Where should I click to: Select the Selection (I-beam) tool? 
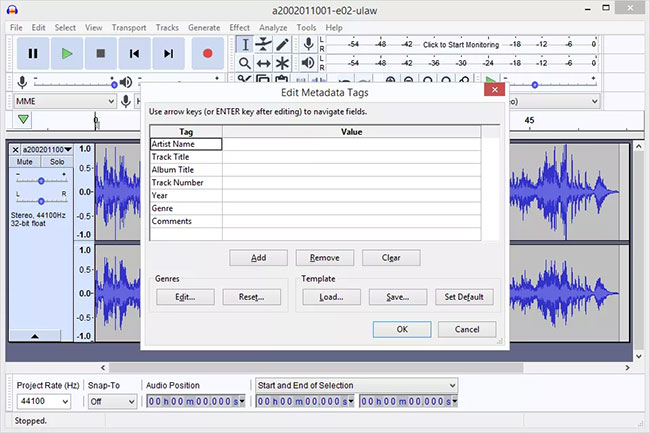pos(245,44)
